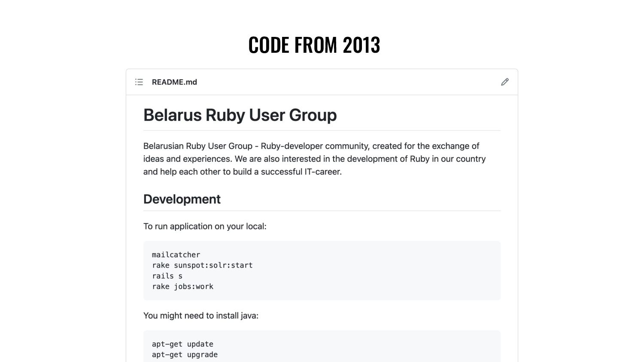Click the 'apt-get update' code line
Viewport: 644px width, 362px height.
pos(182,344)
